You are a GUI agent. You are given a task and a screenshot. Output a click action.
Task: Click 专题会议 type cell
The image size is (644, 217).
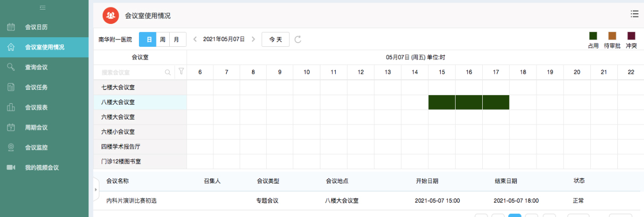point(268,201)
